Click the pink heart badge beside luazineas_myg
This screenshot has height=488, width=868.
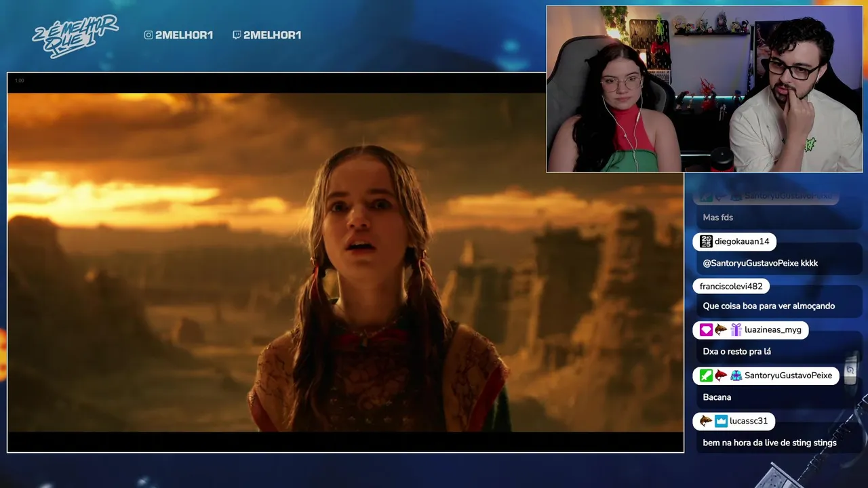[x=706, y=330]
